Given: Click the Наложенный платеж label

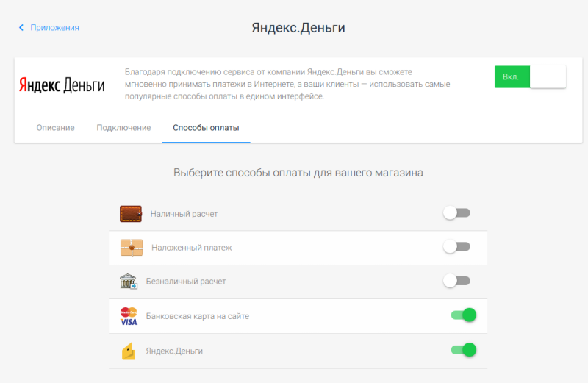Looking at the screenshot, I should [x=192, y=248].
